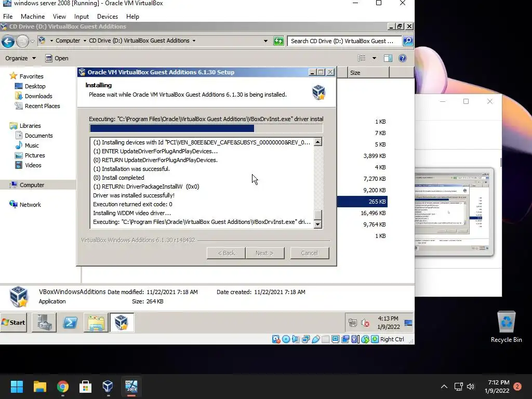Screen dimensions: 532x399
Task: Open Microsoft Store from host taskbar
Action: [x=85, y=387]
